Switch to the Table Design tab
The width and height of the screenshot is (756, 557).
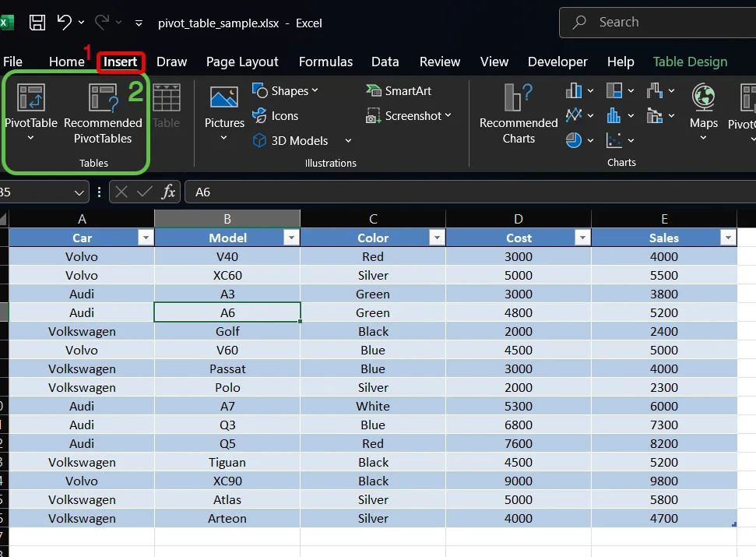tap(690, 62)
